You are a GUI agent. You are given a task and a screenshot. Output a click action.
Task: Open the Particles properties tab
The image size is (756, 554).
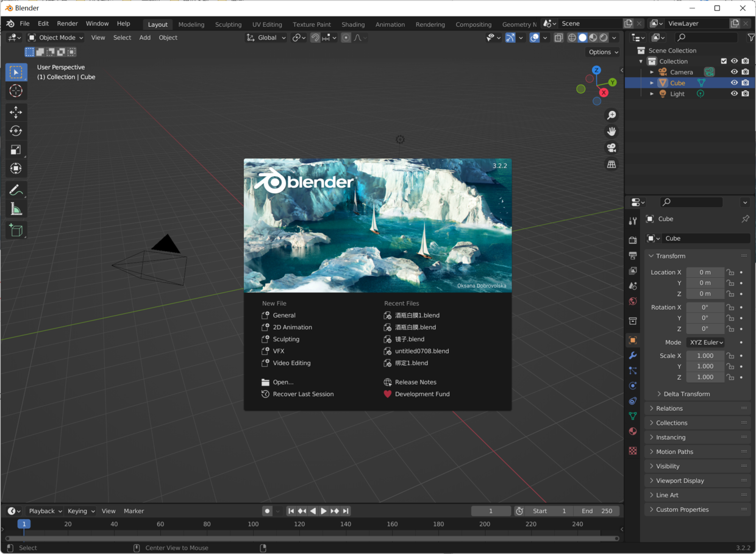click(x=632, y=371)
